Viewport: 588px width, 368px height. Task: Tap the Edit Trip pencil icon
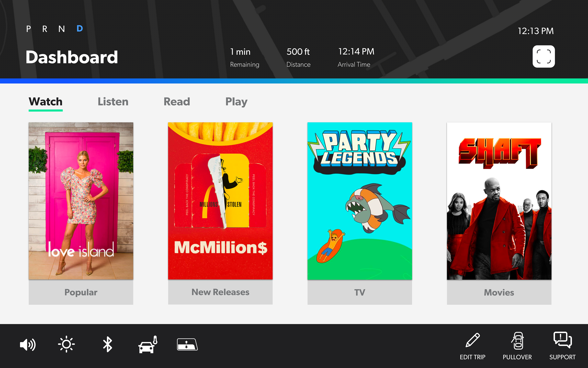pyautogui.click(x=472, y=340)
